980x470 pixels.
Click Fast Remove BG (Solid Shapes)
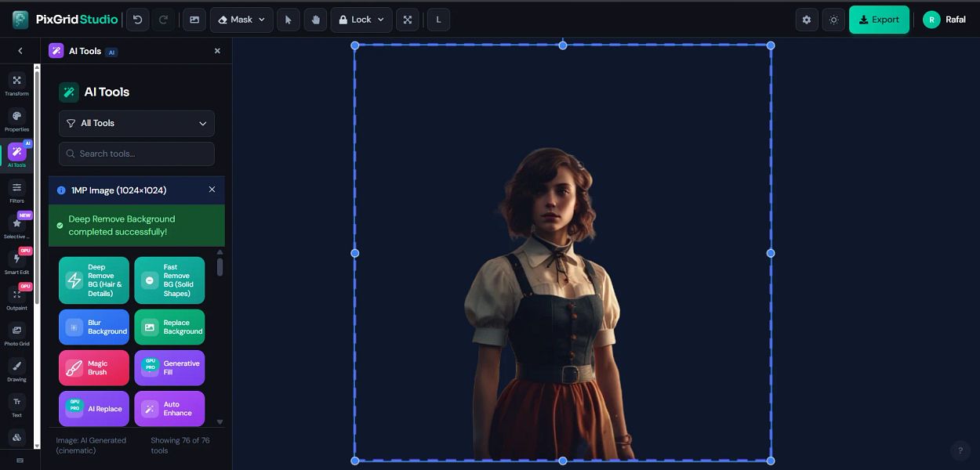point(169,280)
